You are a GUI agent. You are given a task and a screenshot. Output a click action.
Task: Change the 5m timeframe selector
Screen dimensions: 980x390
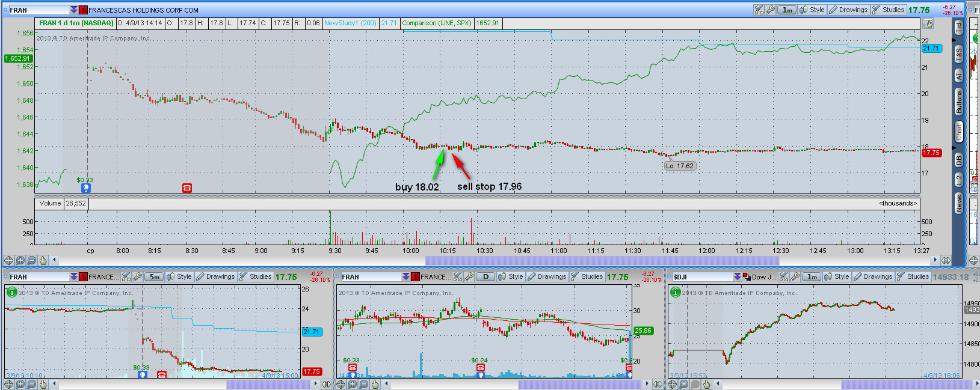point(154,276)
